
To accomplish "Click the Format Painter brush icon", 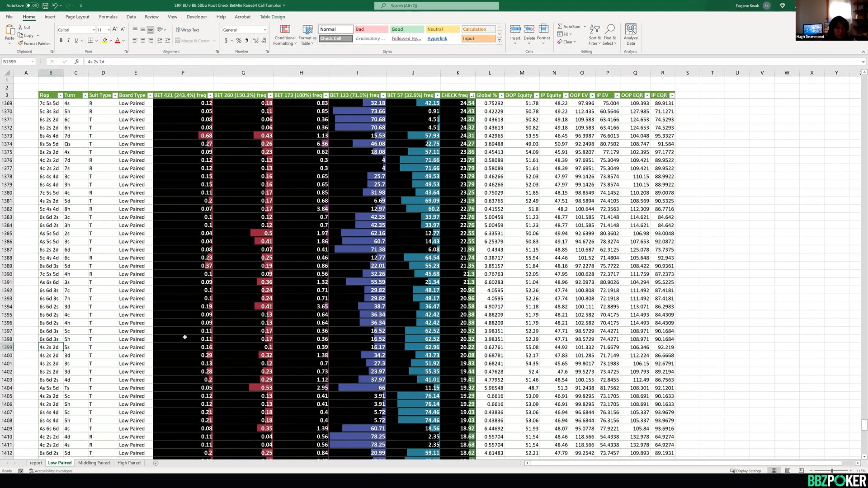I will [x=20, y=43].
